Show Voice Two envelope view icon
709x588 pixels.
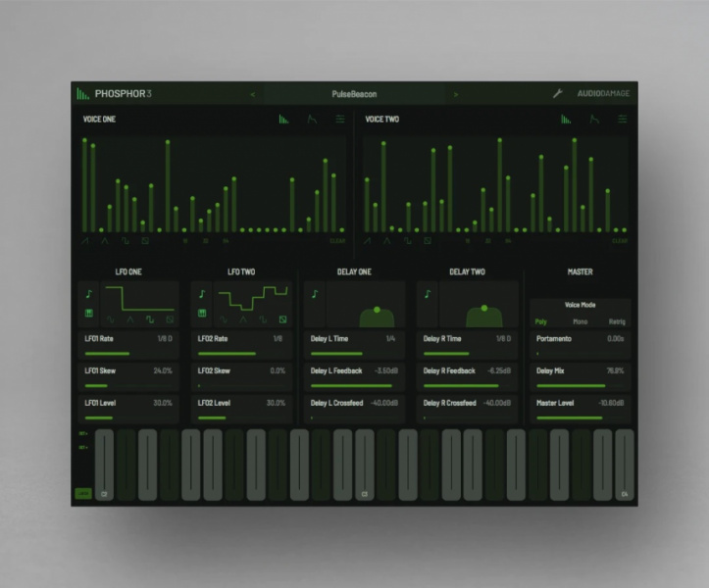(x=594, y=120)
